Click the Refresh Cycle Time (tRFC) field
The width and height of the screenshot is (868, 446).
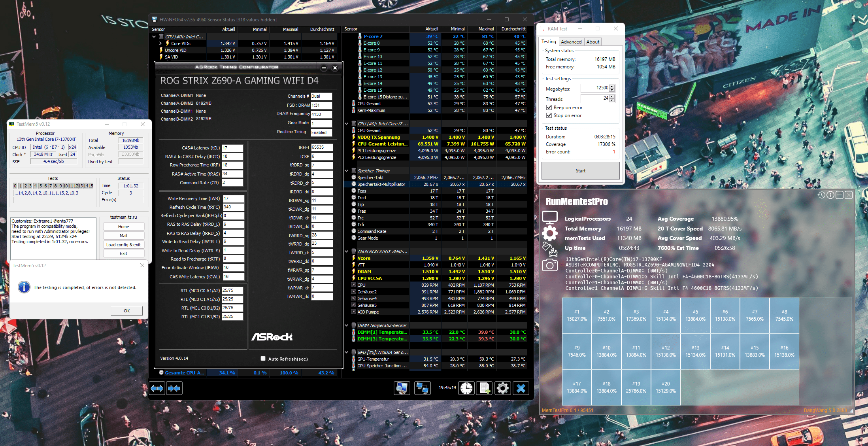[x=234, y=207]
